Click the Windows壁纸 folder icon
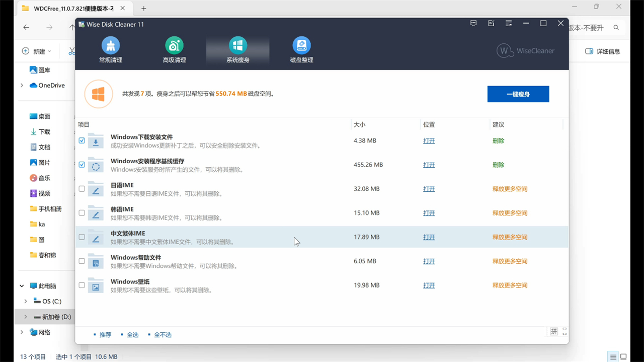The height and width of the screenshot is (362, 644). point(96,286)
